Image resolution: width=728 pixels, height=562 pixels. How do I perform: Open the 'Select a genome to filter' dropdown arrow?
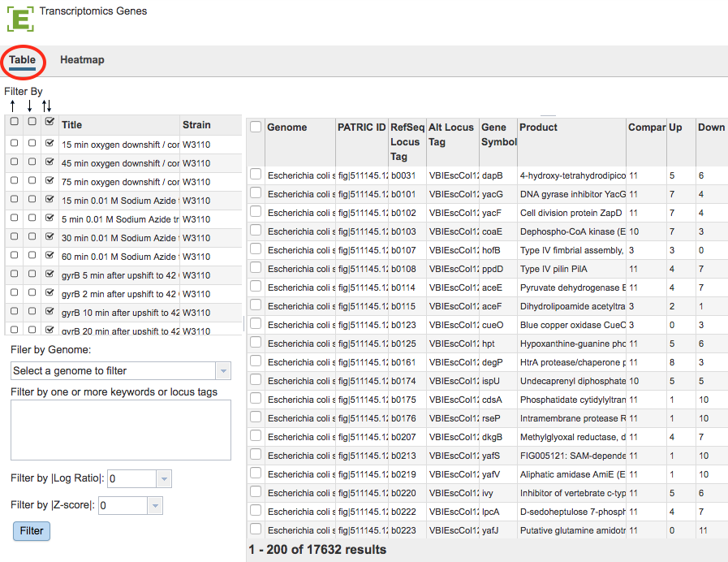223,370
